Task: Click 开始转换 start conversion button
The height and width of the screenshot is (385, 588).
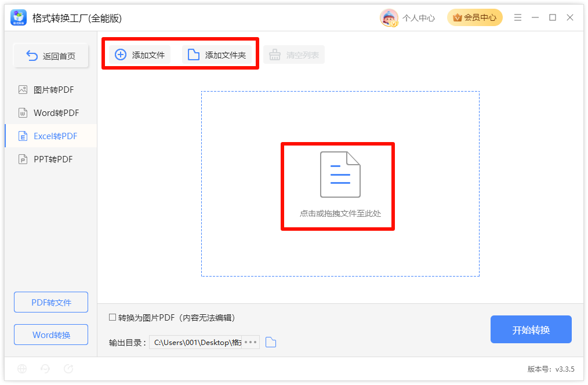Action: [531, 329]
